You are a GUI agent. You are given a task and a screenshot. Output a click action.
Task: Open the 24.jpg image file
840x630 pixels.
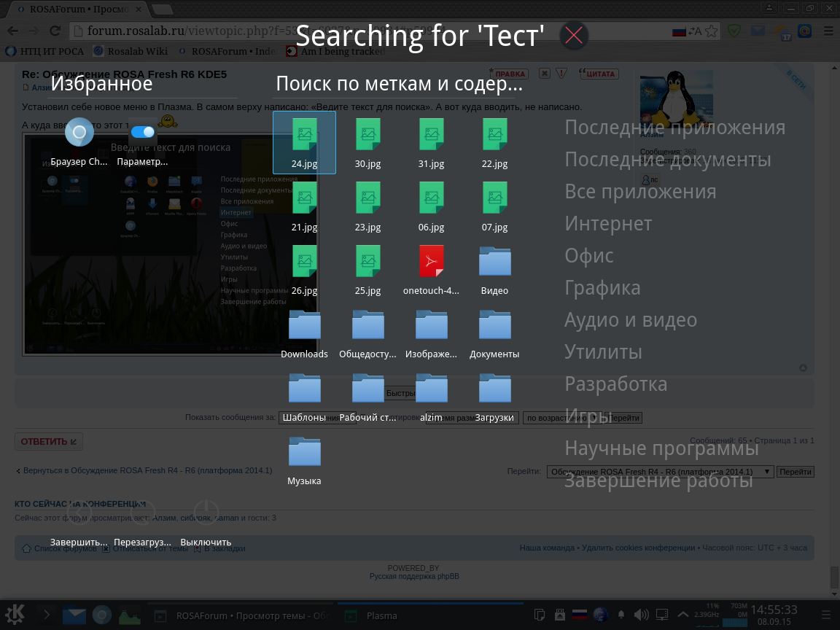[304, 142]
